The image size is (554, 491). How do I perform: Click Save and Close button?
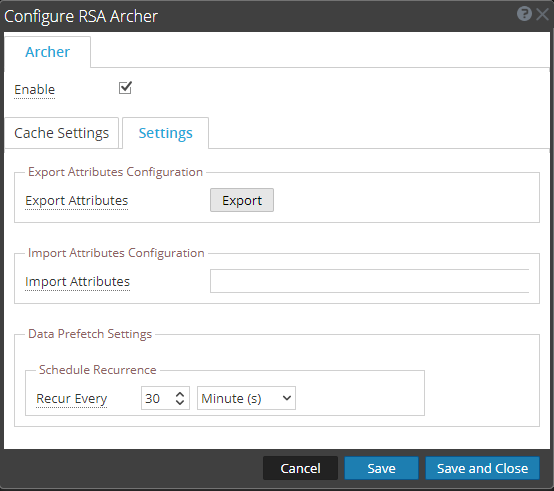(x=482, y=468)
